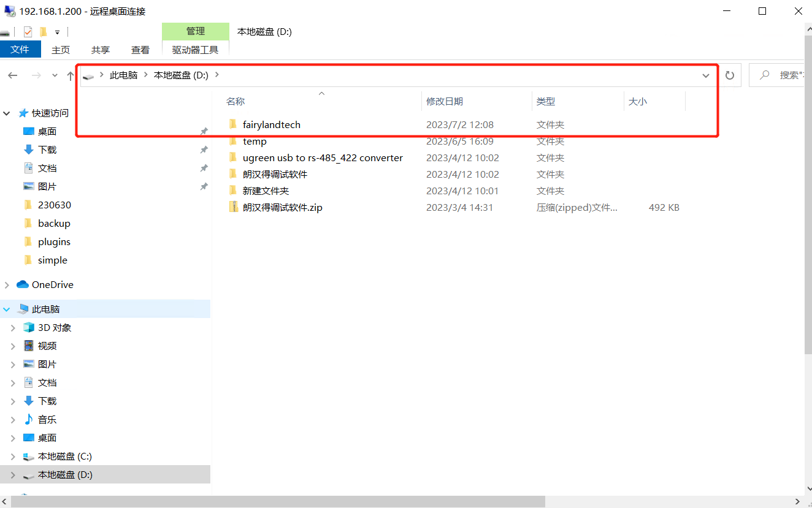This screenshot has height=508, width=812.
Task: Click 此电脑 in address breadcrumb
Action: pyautogui.click(x=123, y=75)
